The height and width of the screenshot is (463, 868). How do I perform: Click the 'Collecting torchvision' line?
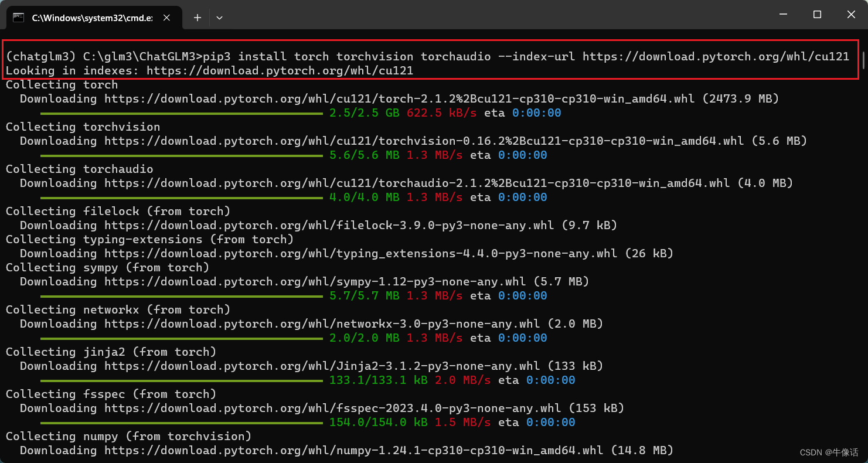click(83, 127)
